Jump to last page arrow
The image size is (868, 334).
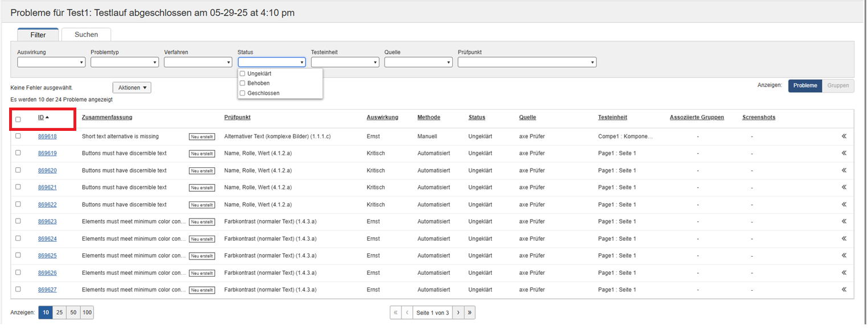point(470,313)
